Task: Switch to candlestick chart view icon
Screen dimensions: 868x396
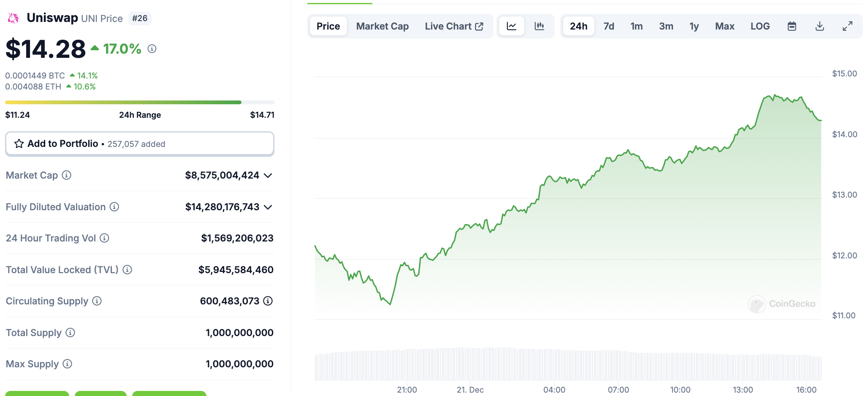Action: (539, 26)
